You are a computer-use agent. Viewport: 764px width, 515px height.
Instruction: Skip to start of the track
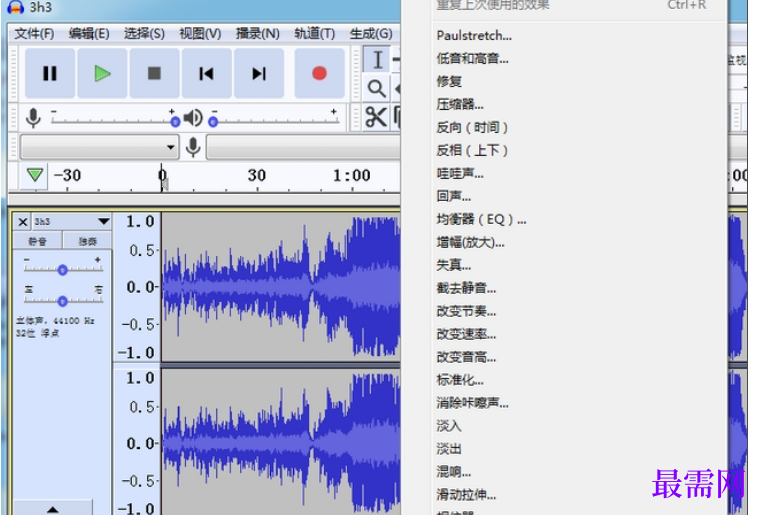(x=206, y=73)
